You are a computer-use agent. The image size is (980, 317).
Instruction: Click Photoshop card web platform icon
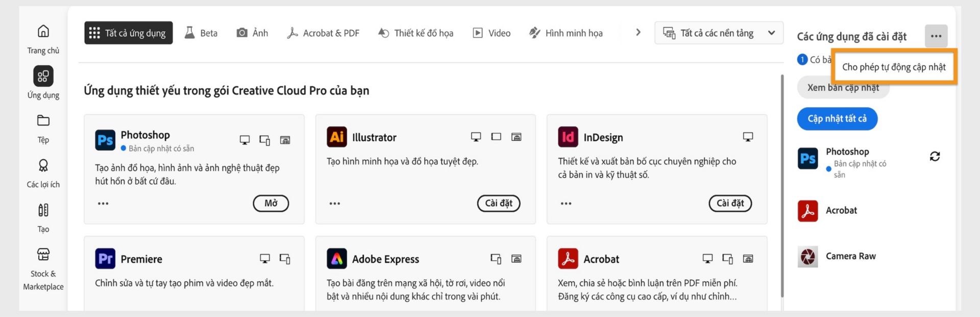click(x=285, y=140)
